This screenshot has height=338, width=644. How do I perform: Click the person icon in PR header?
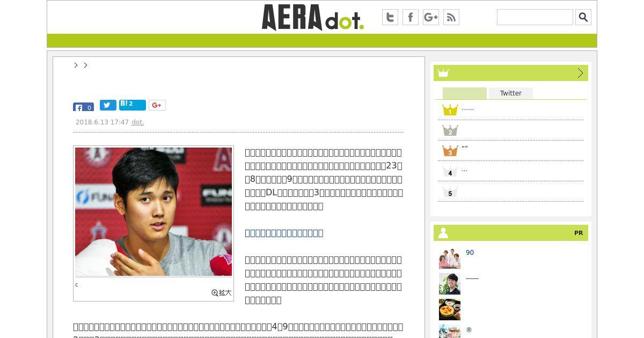[x=443, y=233]
